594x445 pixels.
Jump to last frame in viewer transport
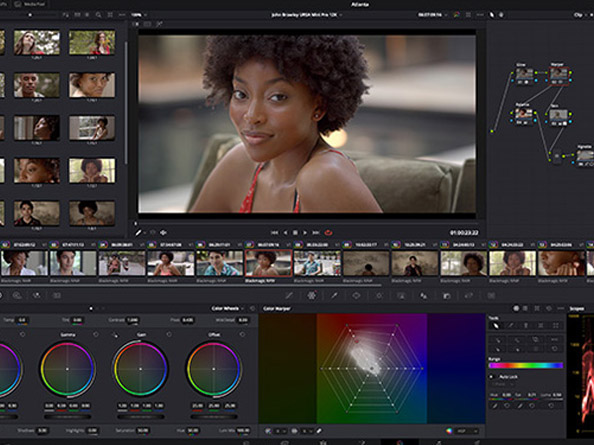(x=316, y=233)
